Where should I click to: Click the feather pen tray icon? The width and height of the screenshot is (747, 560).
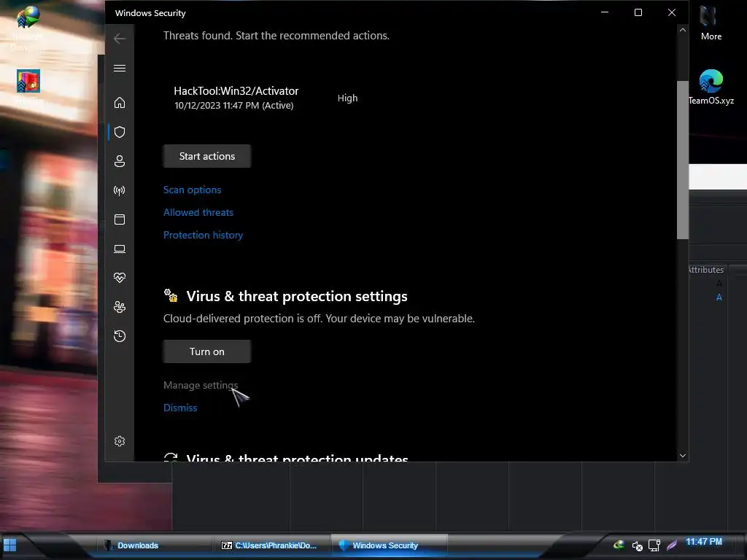[x=672, y=545]
